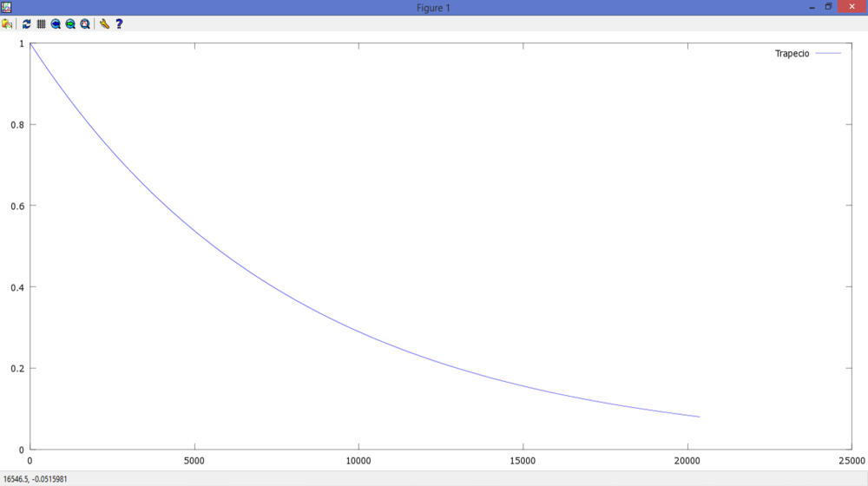Click the right end of the curve
The width and height of the screenshot is (868, 486).
pyautogui.click(x=699, y=417)
